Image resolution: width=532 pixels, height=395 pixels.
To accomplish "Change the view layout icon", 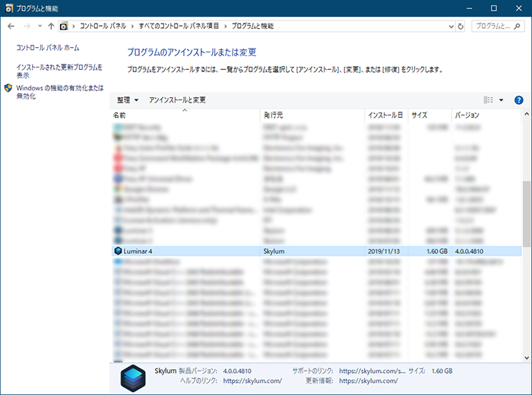I will click(488, 100).
